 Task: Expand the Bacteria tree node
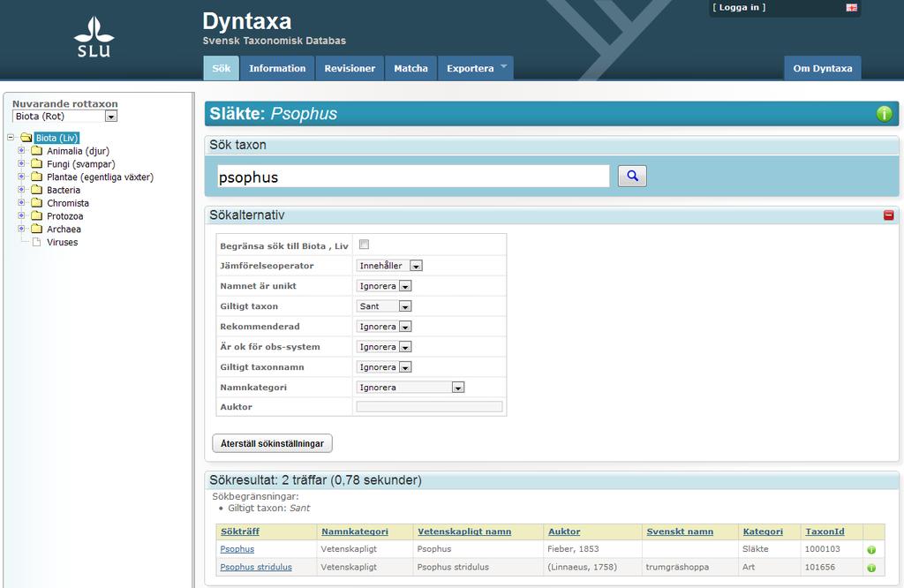tap(21, 190)
